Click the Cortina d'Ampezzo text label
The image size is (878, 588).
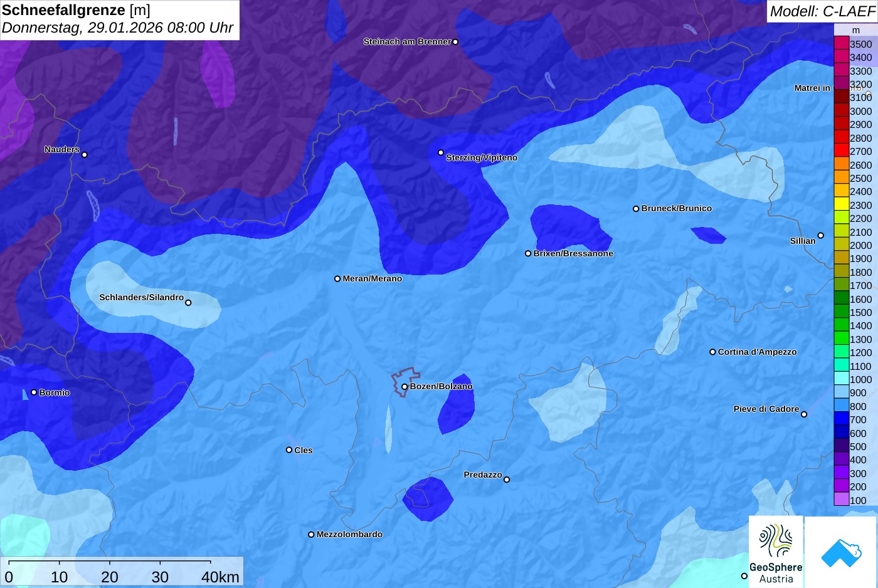coord(757,352)
